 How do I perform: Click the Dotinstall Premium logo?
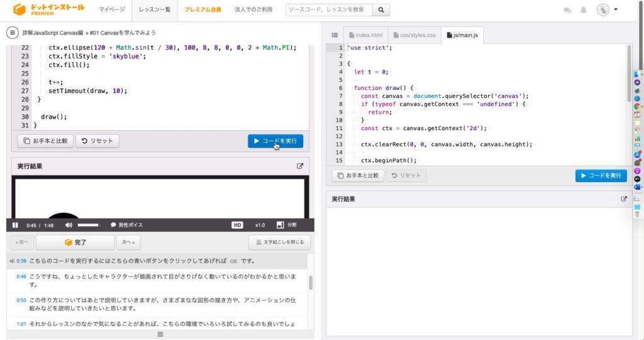pos(48,9)
